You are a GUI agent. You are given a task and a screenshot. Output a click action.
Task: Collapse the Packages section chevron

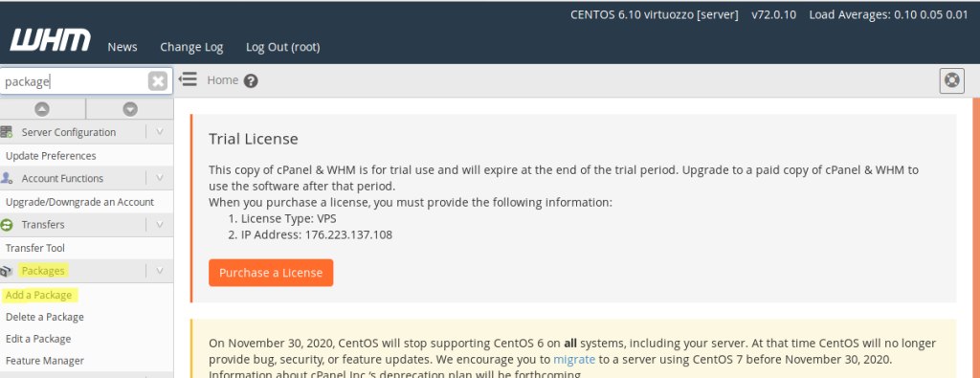(x=160, y=271)
